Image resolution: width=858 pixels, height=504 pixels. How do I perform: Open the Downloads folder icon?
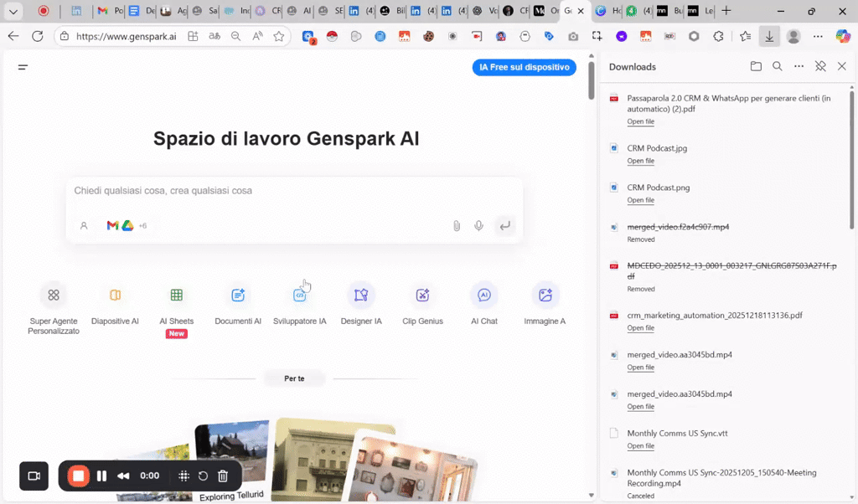click(756, 67)
